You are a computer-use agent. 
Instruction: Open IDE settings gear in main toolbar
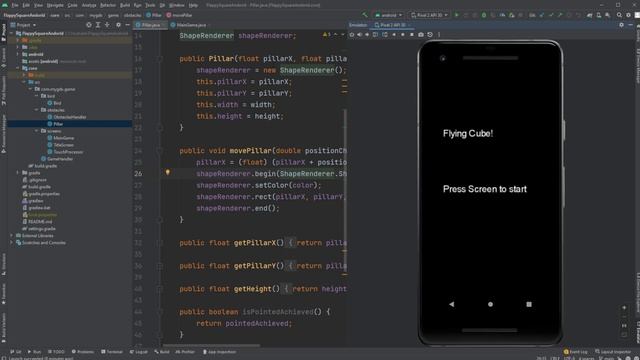pos(628,15)
